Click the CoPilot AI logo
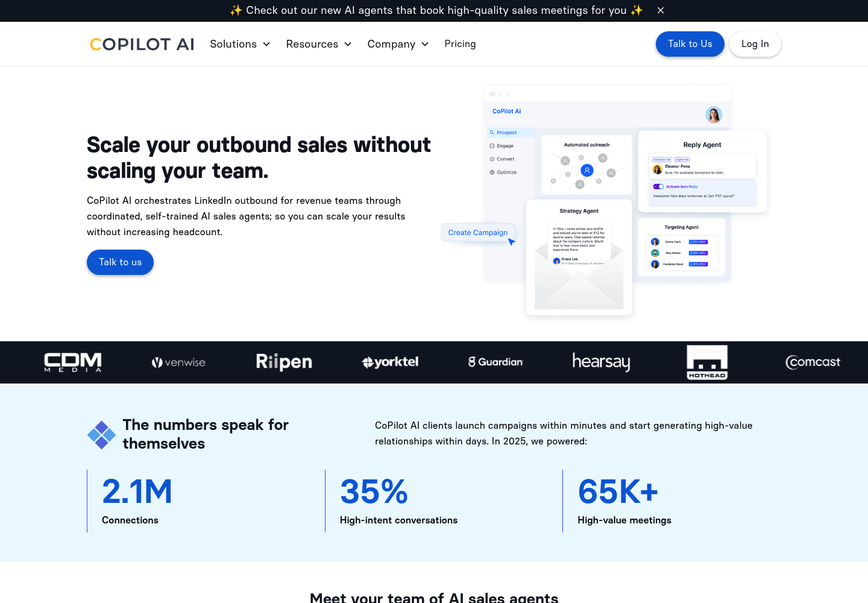 click(x=142, y=44)
